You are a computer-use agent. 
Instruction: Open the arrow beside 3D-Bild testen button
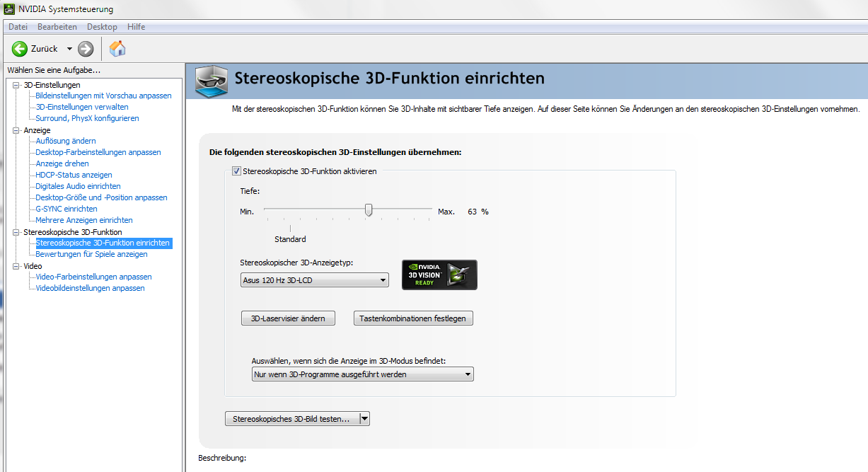364,419
